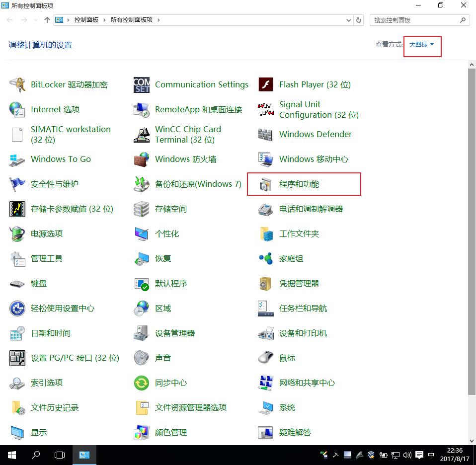476x465 pixels.
Task: Open 设置 PG/PC 接口 configuration
Action: coord(76,358)
